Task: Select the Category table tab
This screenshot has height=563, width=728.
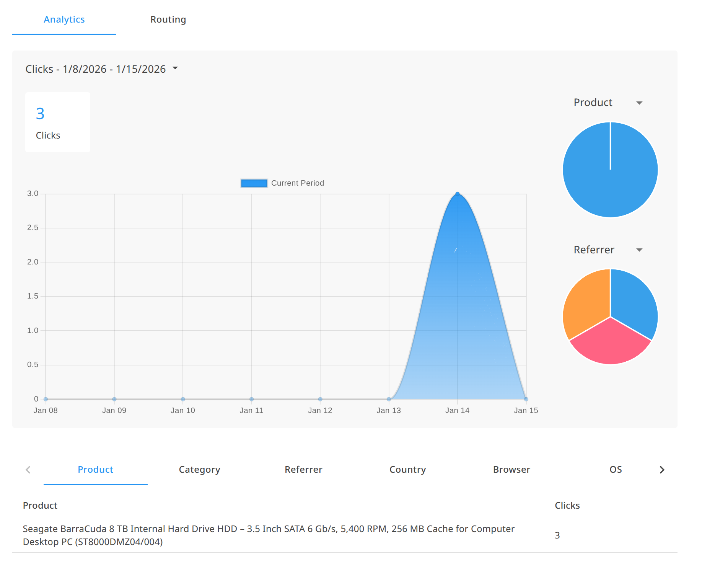Action: pos(199,470)
